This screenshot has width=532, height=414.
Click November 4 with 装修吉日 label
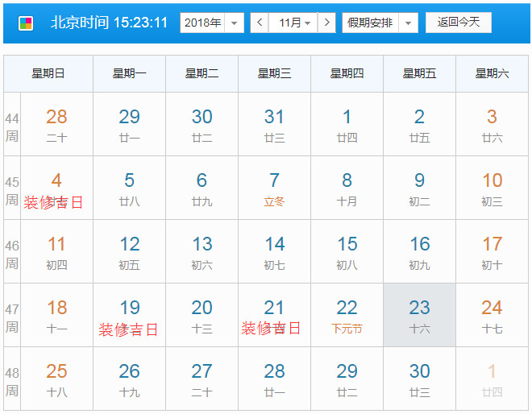(x=56, y=188)
